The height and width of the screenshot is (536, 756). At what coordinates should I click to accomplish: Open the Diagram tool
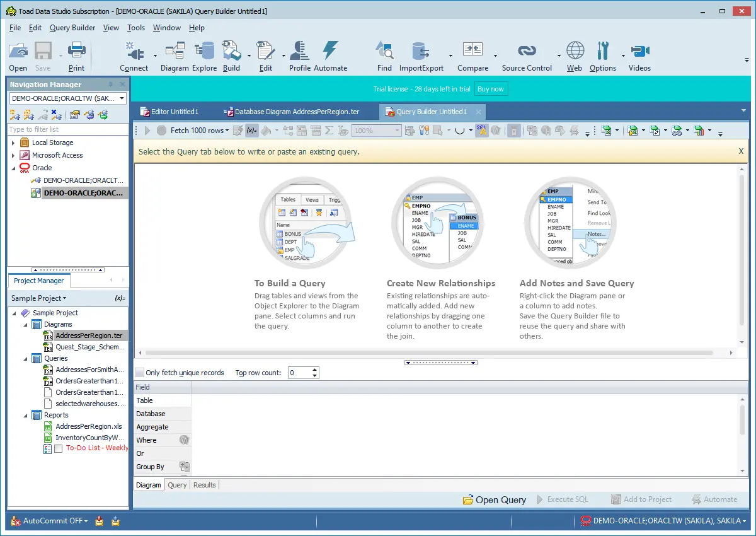point(174,56)
